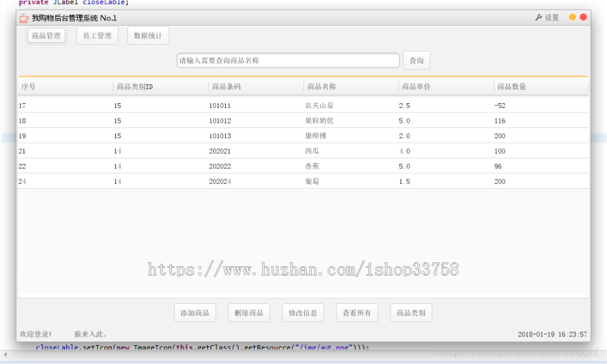The width and height of the screenshot is (607, 364).
Task: Click quantity cell 116
Action: 500,121
